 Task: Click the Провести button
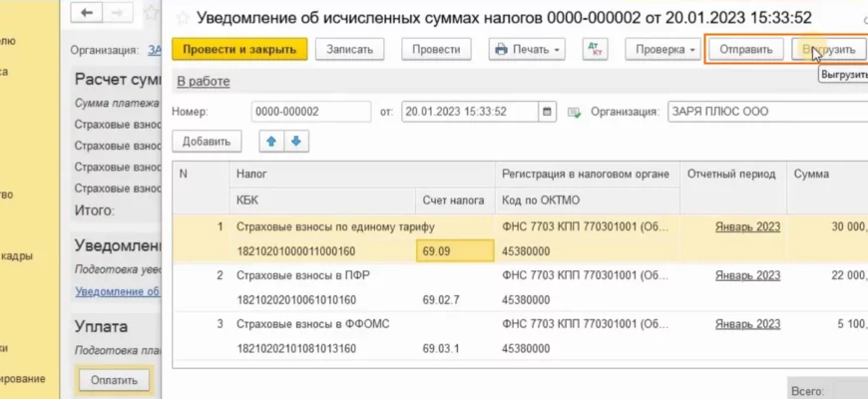(436, 49)
